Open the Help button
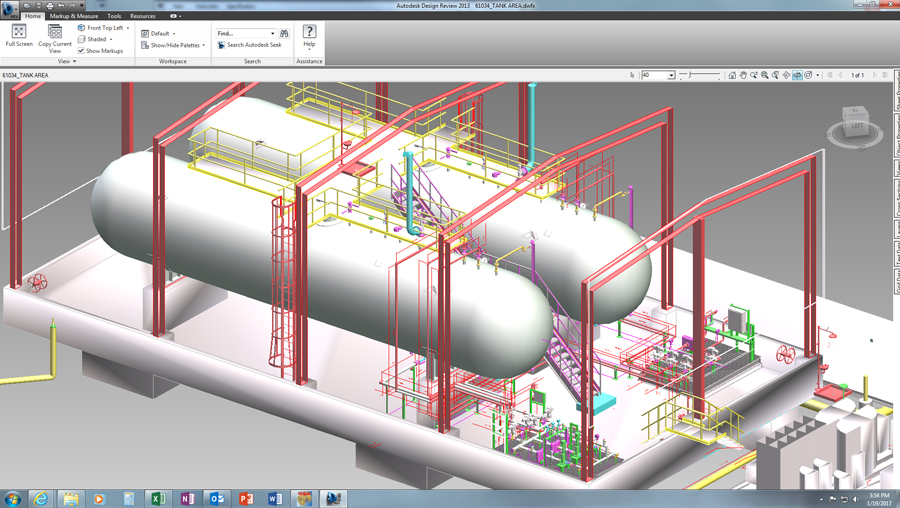900x508 pixels. pos(309,36)
